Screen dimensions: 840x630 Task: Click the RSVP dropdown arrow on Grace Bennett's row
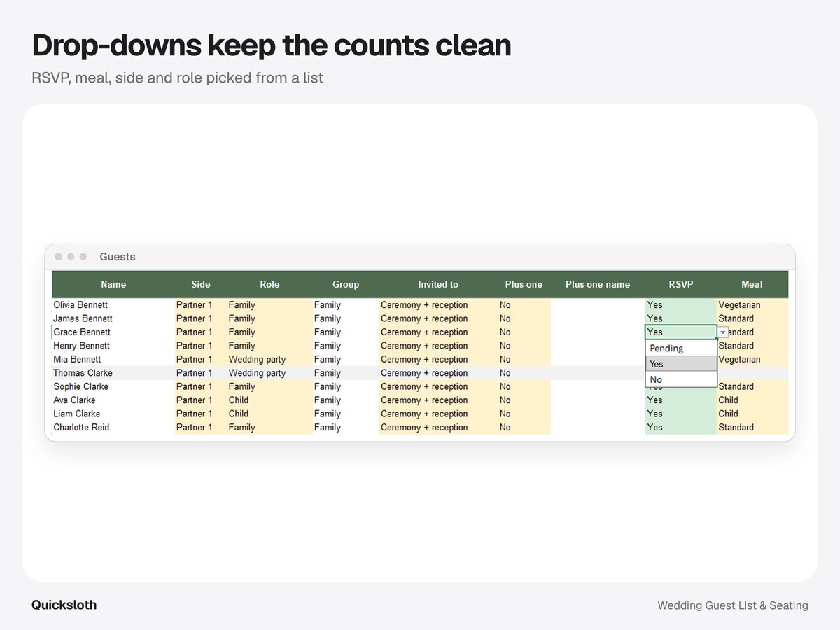coord(723,332)
